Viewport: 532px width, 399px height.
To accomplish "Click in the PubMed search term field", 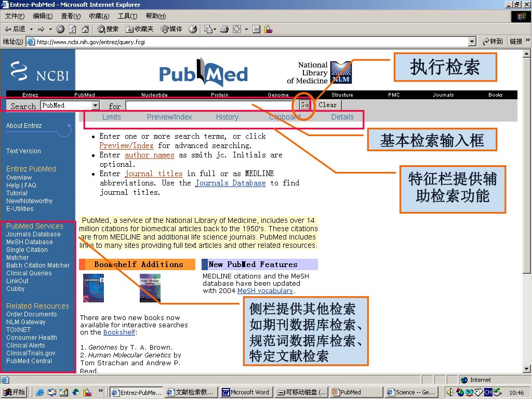I will pyautogui.click(x=212, y=105).
